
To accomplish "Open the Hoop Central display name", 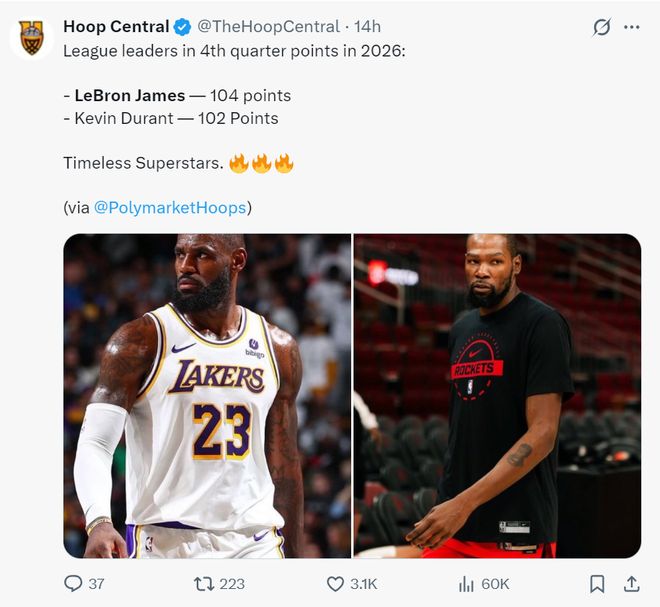I will click(115, 27).
